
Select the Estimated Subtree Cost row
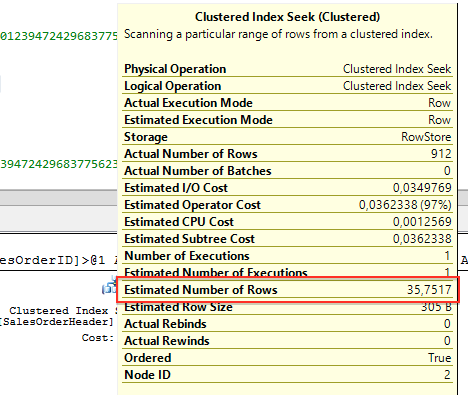click(x=288, y=239)
